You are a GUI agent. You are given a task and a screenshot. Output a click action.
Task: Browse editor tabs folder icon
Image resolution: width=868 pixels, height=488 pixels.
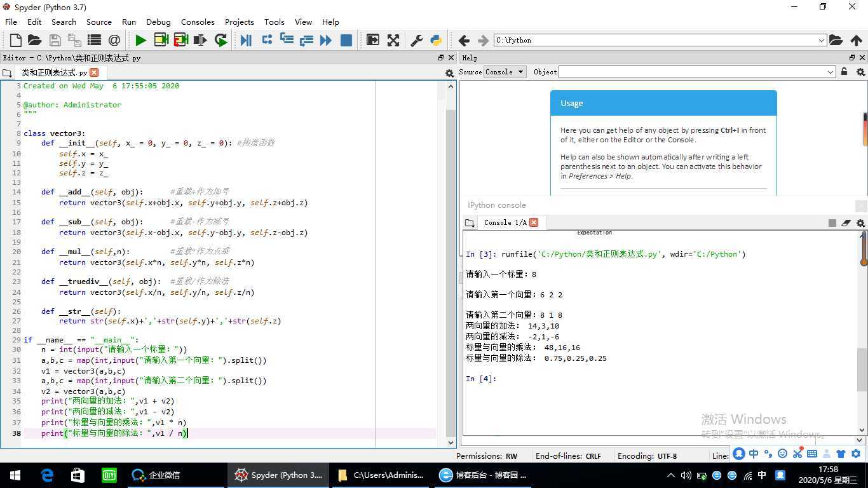pos(7,73)
